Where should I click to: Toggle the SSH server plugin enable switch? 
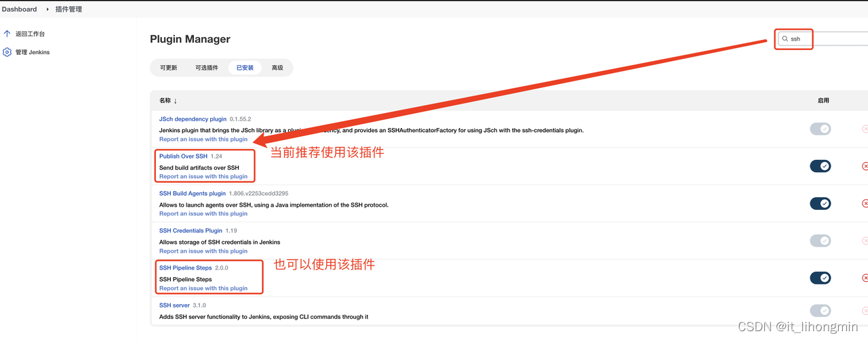820,311
